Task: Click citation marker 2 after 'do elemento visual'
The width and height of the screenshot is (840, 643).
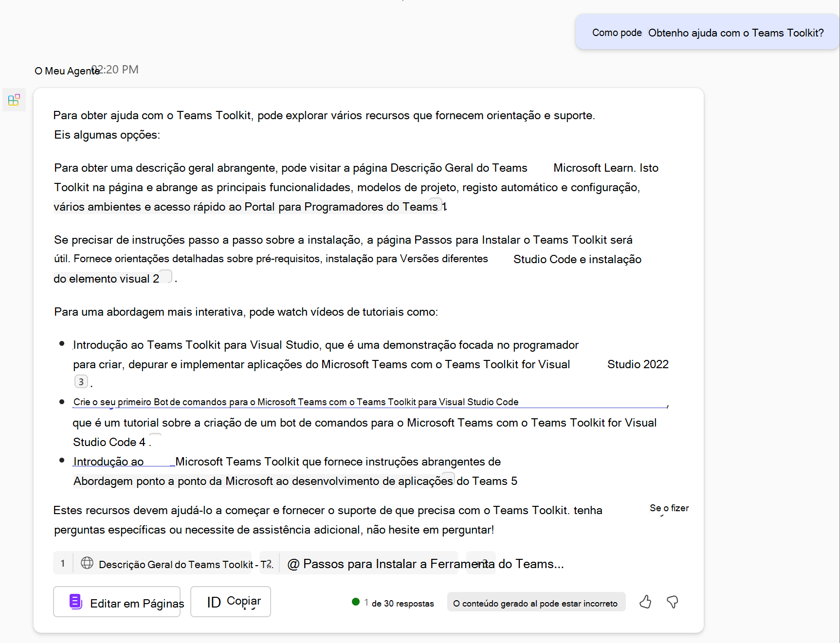Action: click(165, 277)
